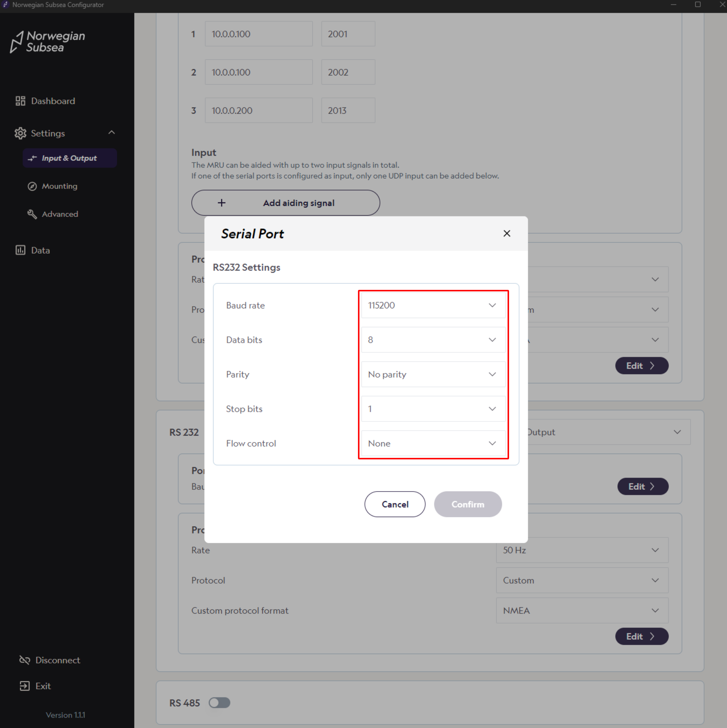The width and height of the screenshot is (727, 728).
Task: Click the Norwegian Subsea logo
Action: click(48, 41)
